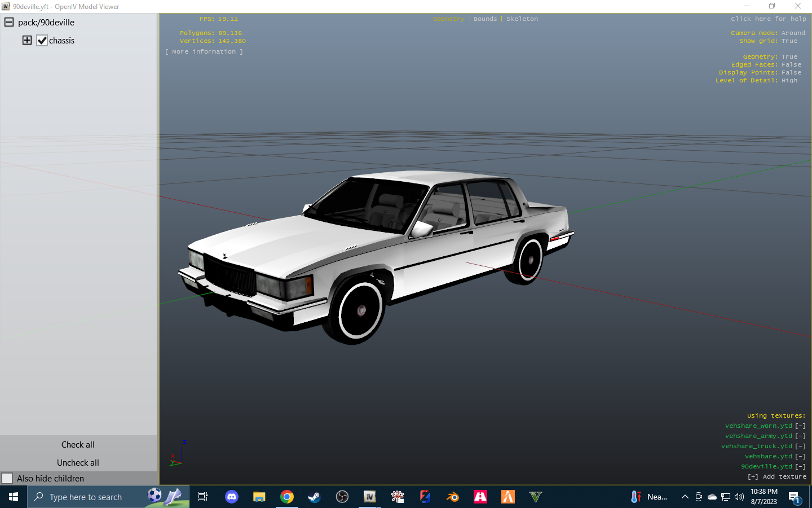Switch to the Bounds view tab
The width and height of the screenshot is (812, 508).
485,19
